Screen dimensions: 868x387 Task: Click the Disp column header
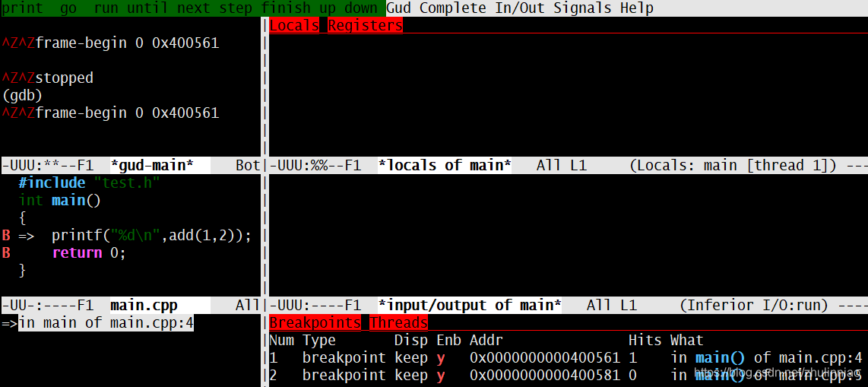point(411,340)
